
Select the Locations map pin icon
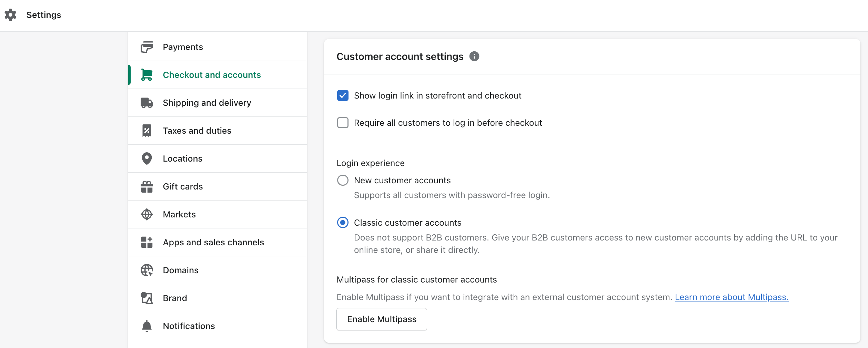[147, 158]
